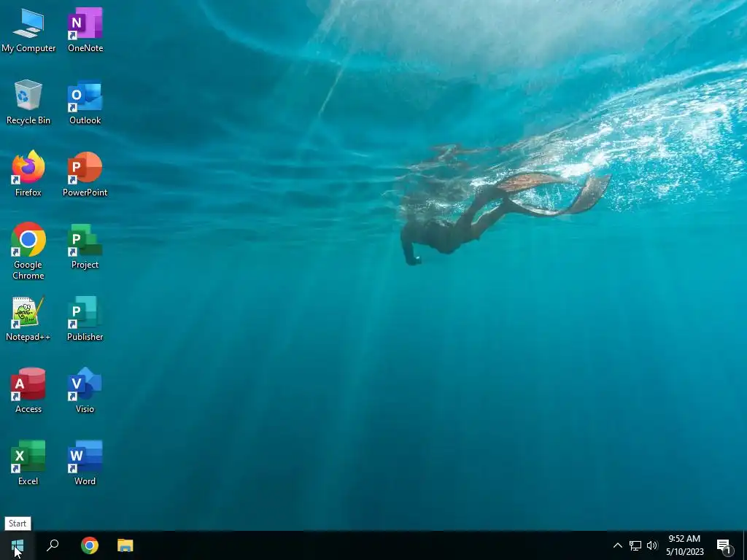Select the Firefox desktop shortcut
This screenshot has height=560, width=747.
28,174
